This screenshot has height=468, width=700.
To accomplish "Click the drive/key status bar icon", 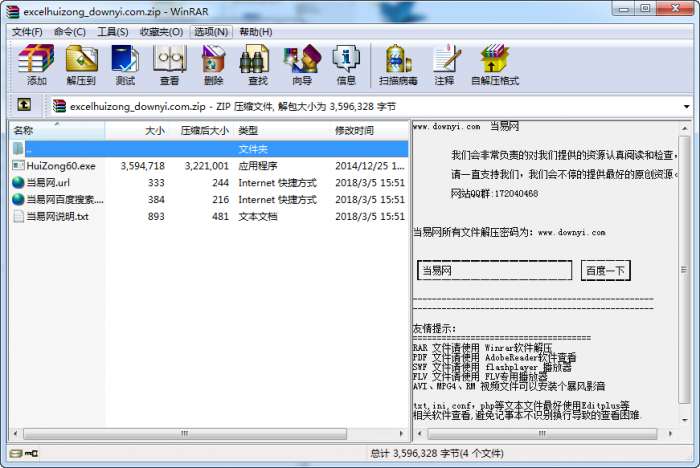I will tap(24, 453).
